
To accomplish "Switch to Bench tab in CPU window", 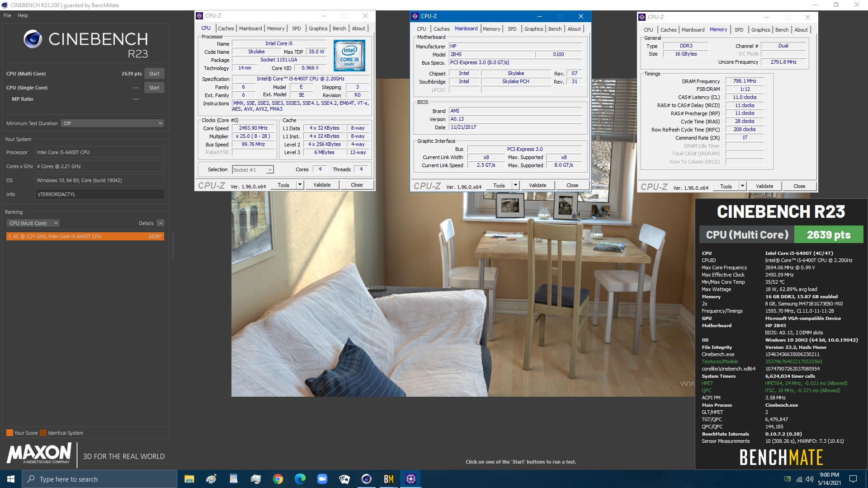I will pos(339,28).
